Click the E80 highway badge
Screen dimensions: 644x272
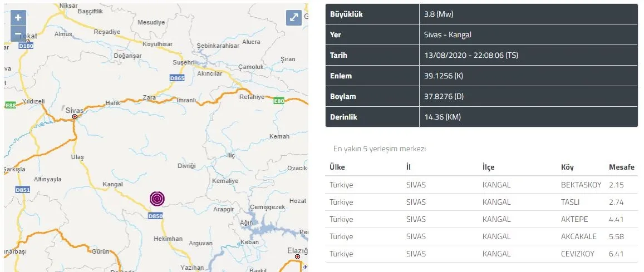[x=279, y=101]
